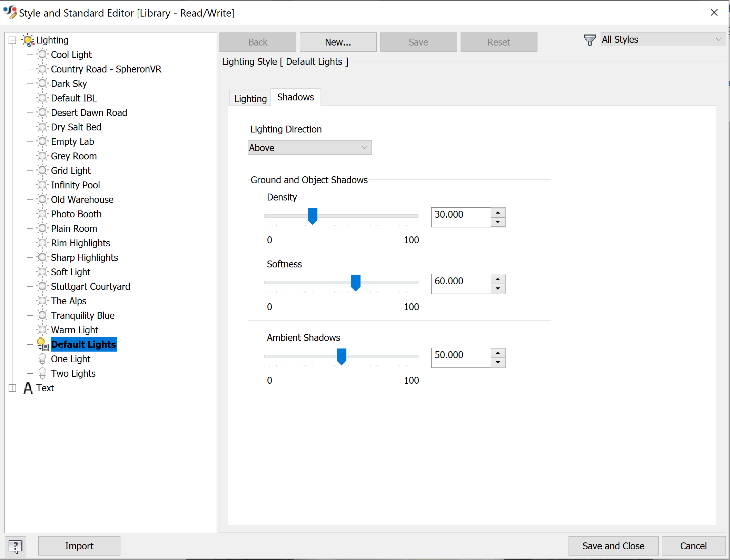This screenshot has width=730, height=560.
Task: Increase Softness value with up arrow
Action: 498,279
